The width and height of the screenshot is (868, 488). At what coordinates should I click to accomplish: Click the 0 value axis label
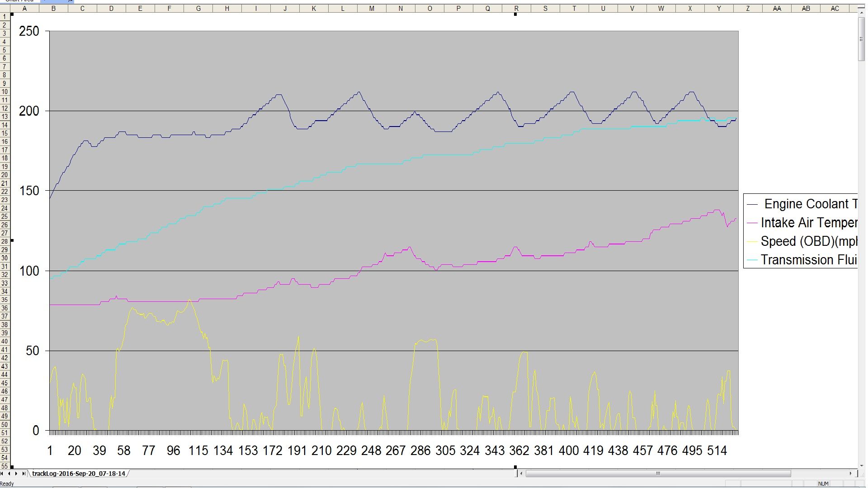click(36, 431)
